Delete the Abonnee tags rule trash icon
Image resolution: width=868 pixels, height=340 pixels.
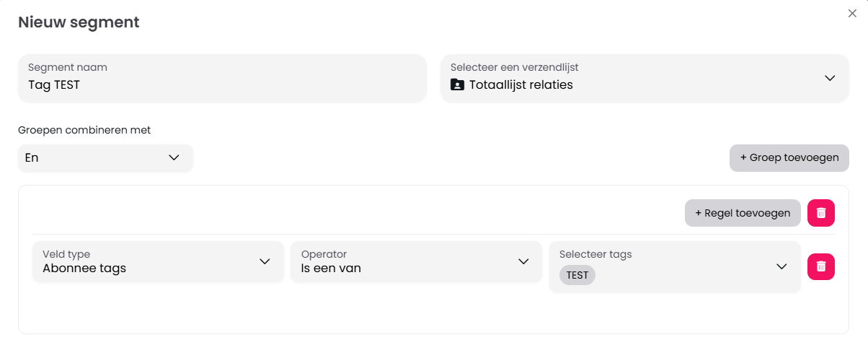(820, 266)
